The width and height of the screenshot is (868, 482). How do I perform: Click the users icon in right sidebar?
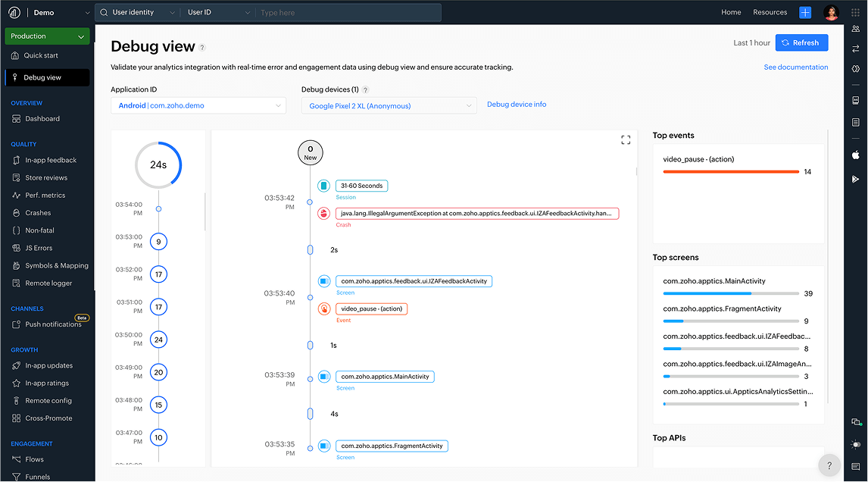click(x=855, y=29)
